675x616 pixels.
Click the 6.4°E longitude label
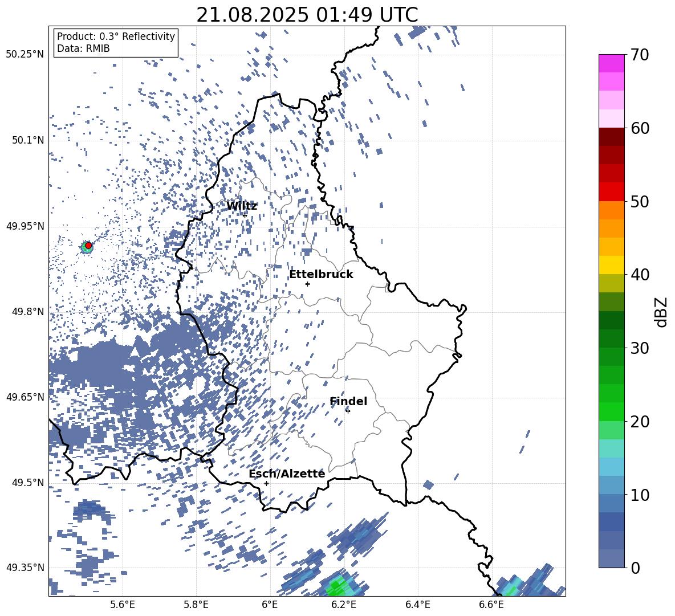(417, 605)
